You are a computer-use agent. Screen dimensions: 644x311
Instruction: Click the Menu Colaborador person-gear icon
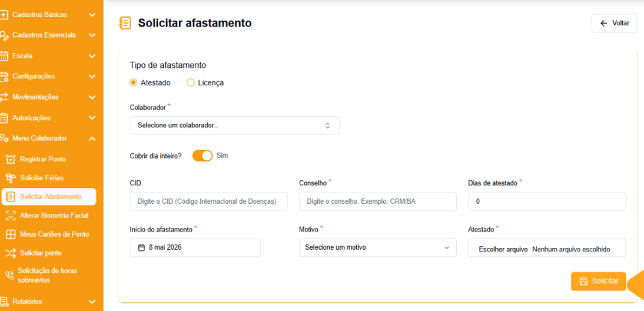click(4, 138)
